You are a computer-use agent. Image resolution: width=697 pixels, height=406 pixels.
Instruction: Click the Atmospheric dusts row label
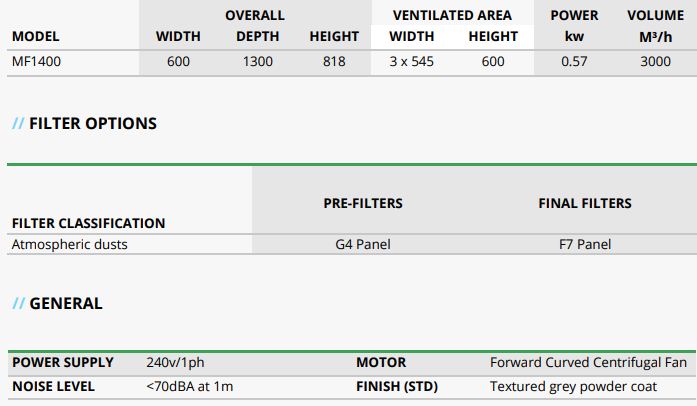69,244
